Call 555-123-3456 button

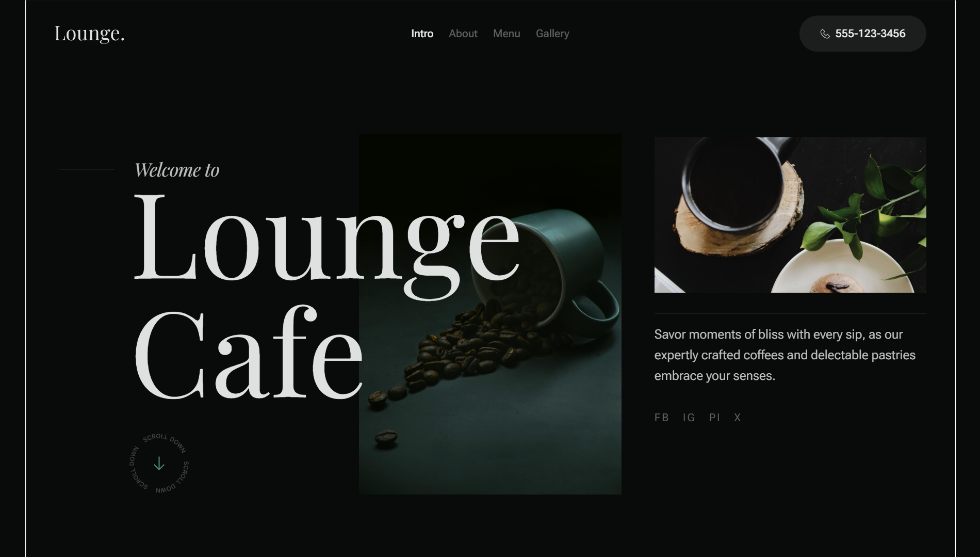pyautogui.click(x=862, y=34)
